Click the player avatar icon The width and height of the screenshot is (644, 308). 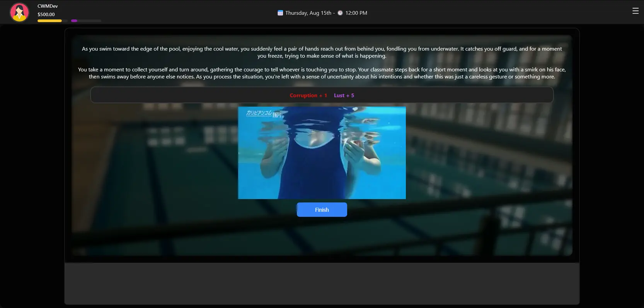(x=19, y=12)
